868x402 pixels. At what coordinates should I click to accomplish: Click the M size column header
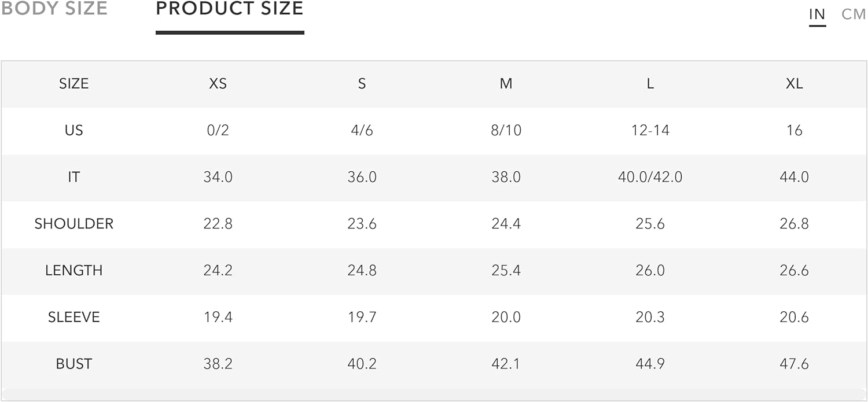click(x=506, y=84)
